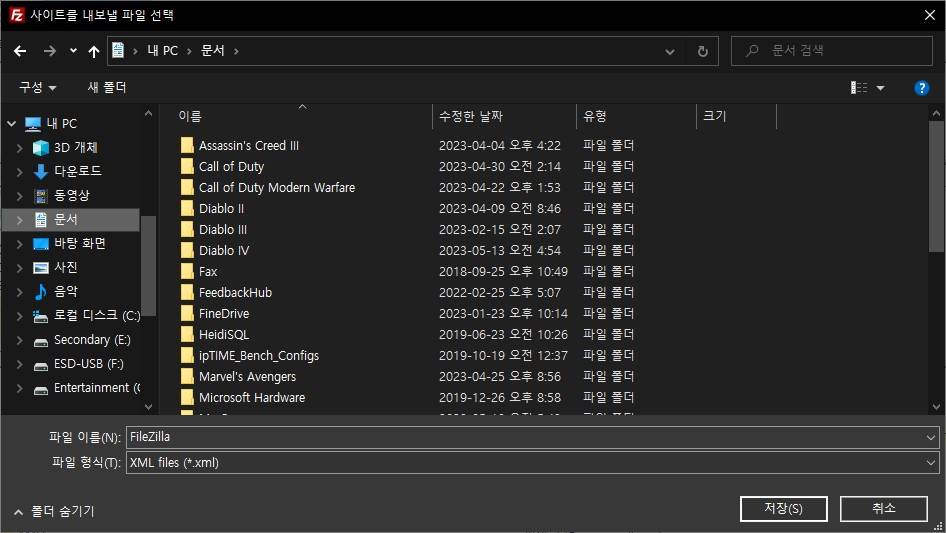This screenshot has height=533, width=946.
Task: Click folder icon beside Call of Duty
Action: [x=187, y=167]
